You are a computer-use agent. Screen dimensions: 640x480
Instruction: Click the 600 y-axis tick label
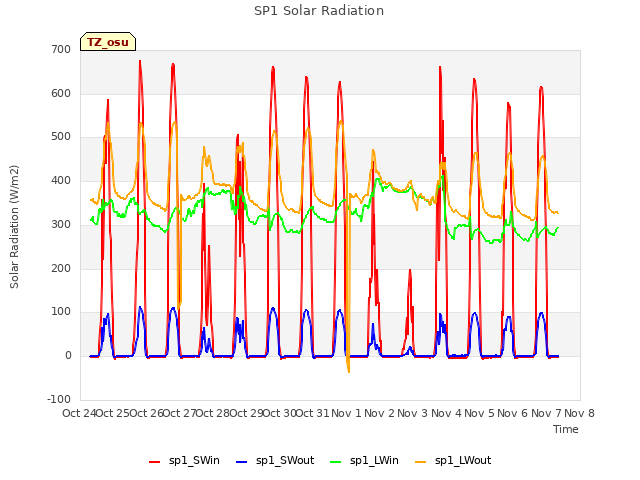(x=61, y=93)
